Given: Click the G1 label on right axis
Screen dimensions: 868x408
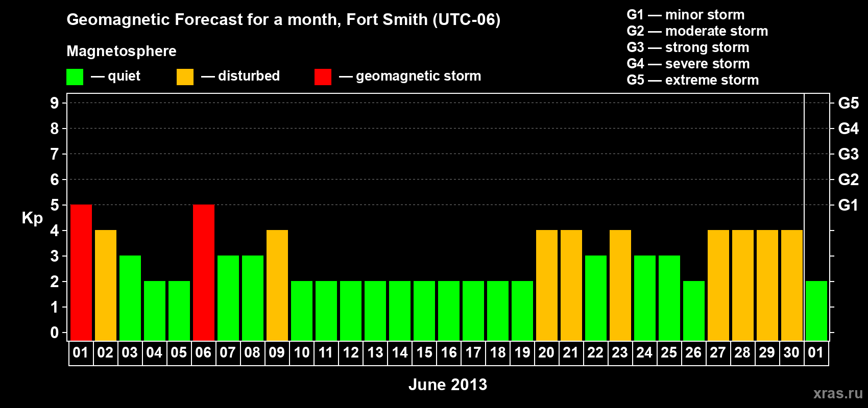Looking at the screenshot, I should point(848,205).
